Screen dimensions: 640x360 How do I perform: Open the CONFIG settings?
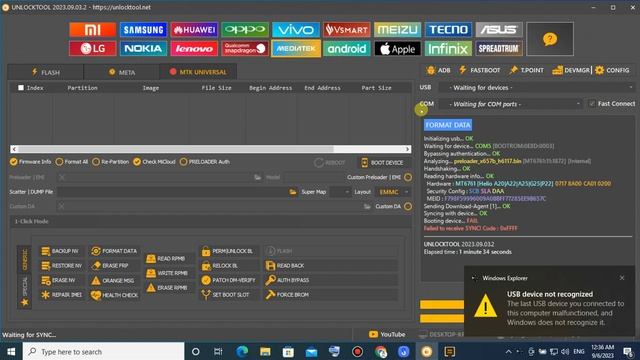(x=612, y=70)
